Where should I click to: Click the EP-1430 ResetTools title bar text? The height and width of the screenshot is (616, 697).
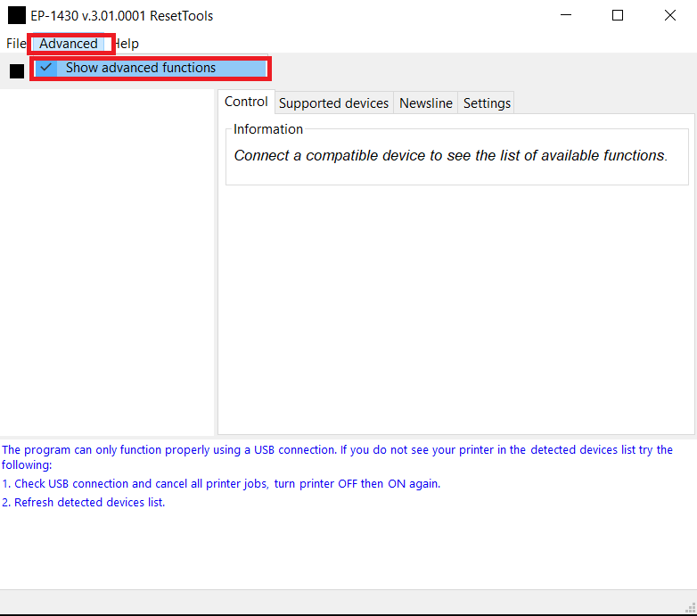122,15
